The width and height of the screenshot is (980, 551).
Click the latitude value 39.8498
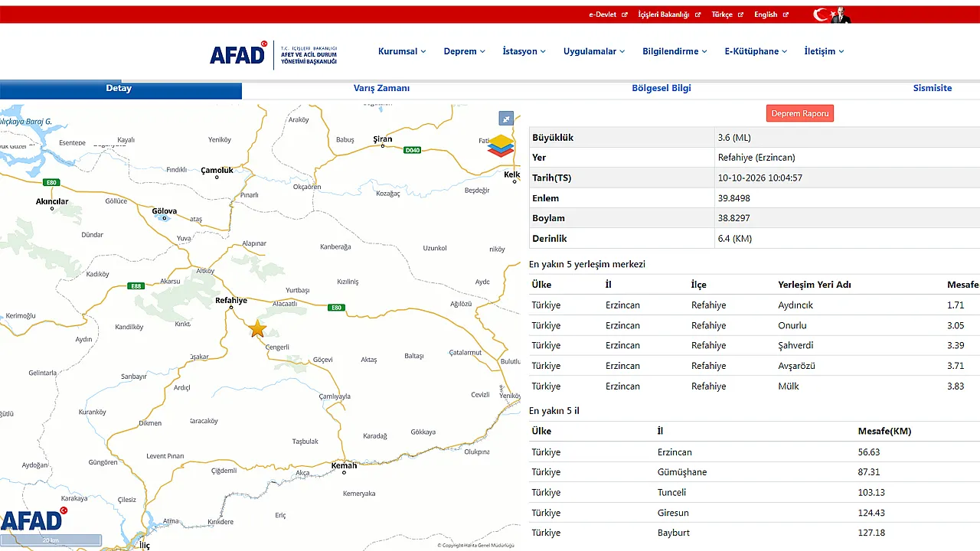733,198
